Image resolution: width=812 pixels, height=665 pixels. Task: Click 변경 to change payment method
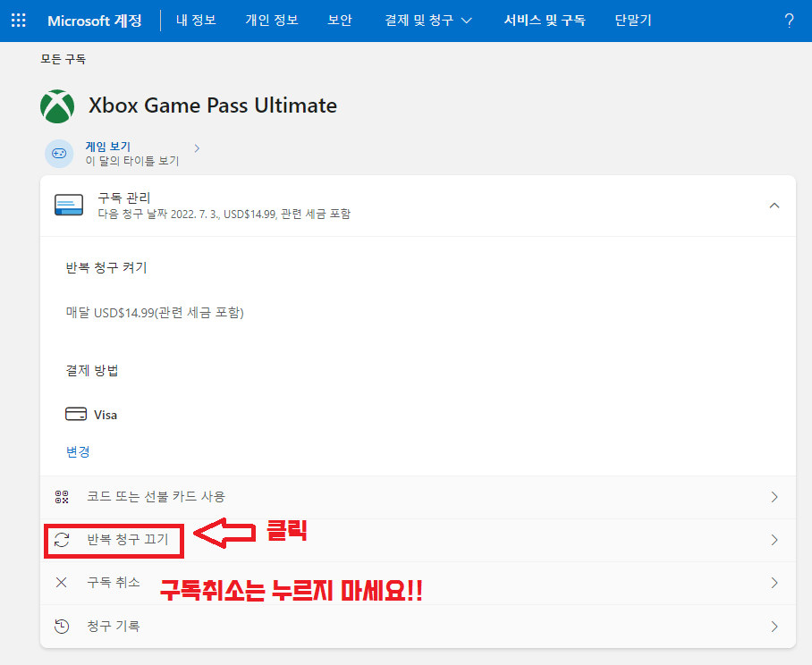(x=78, y=451)
